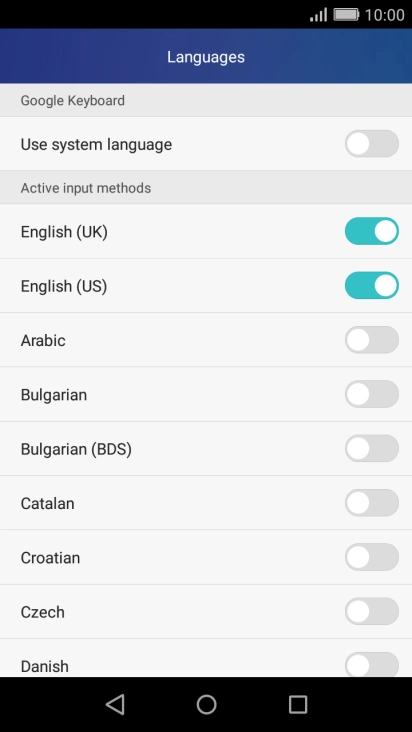The width and height of the screenshot is (412, 732).
Task: Tap the 10:00 clock in status bar
Action: (x=384, y=15)
